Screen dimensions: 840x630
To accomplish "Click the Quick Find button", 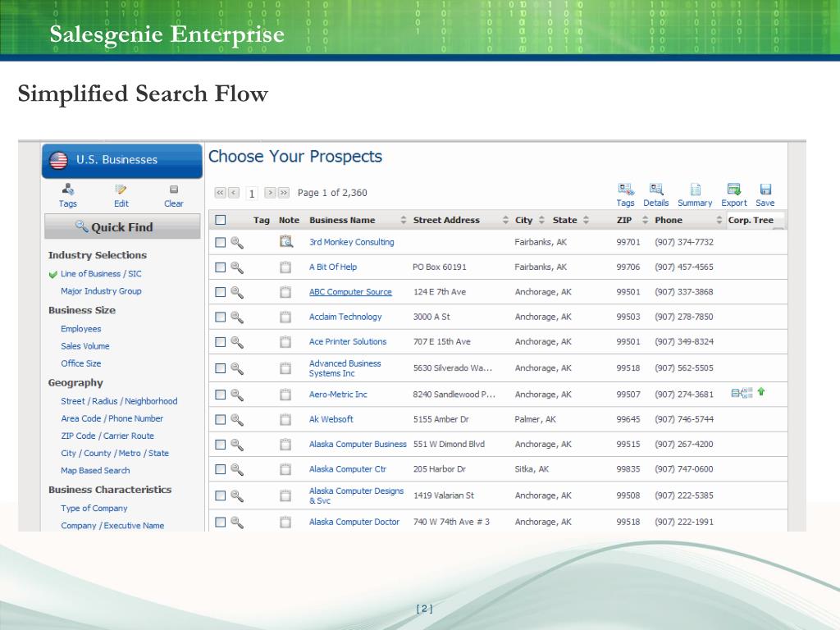I will (x=122, y=226).
